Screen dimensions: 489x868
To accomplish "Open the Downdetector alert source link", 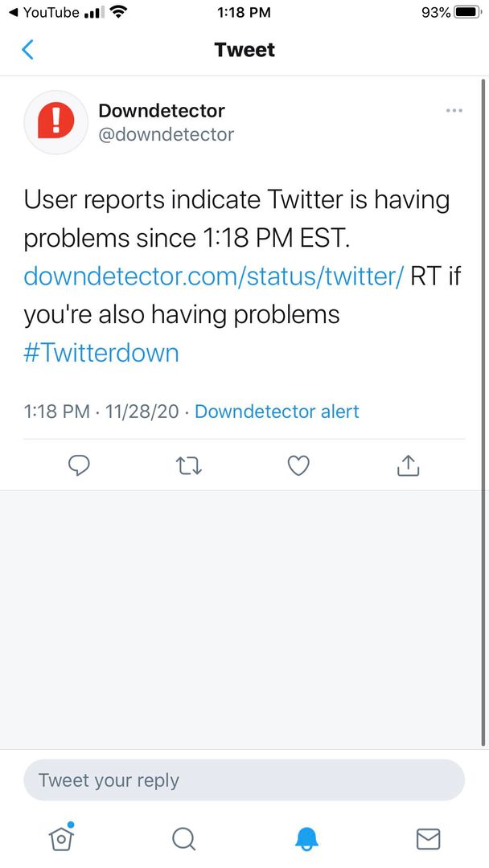I will pyautogui.click(x=277, y=411).
